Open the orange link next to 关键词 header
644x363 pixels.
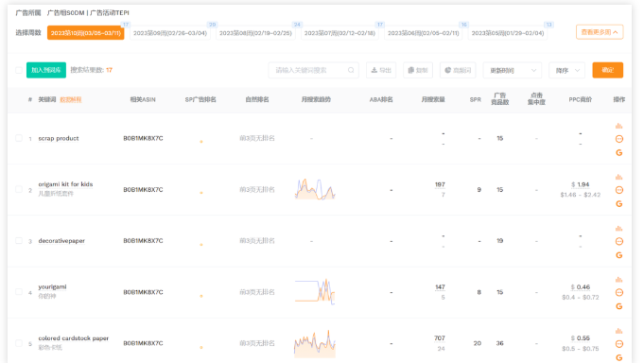71,100
